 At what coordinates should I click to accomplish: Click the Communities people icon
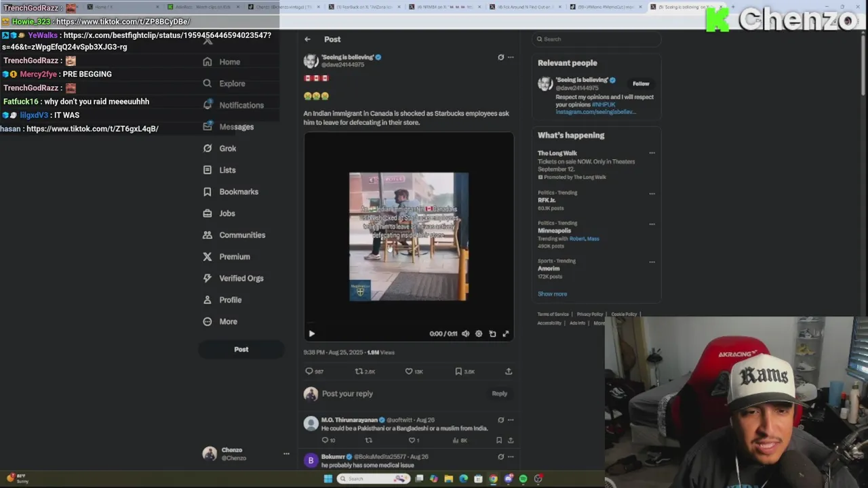[208, 235]
